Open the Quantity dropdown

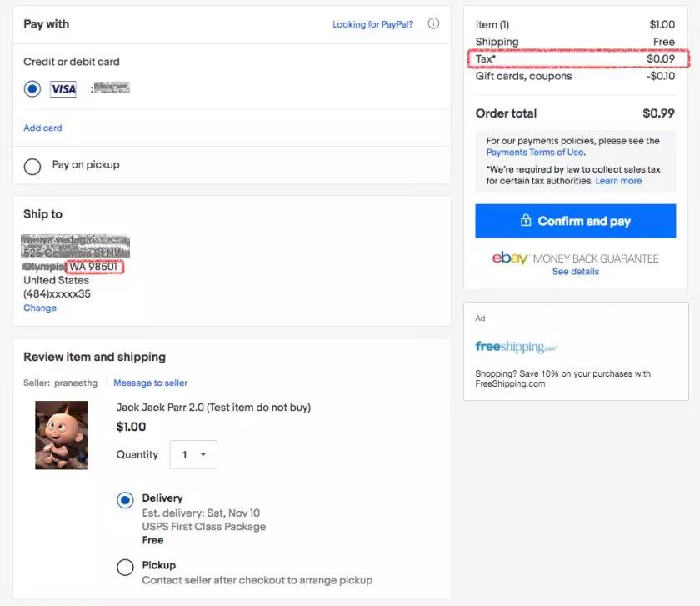tap(193, 454)
